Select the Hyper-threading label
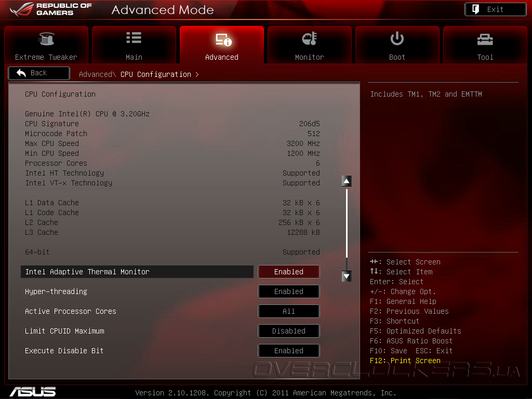The width and height of the screenshot is (532, 399). pos(56,291)
